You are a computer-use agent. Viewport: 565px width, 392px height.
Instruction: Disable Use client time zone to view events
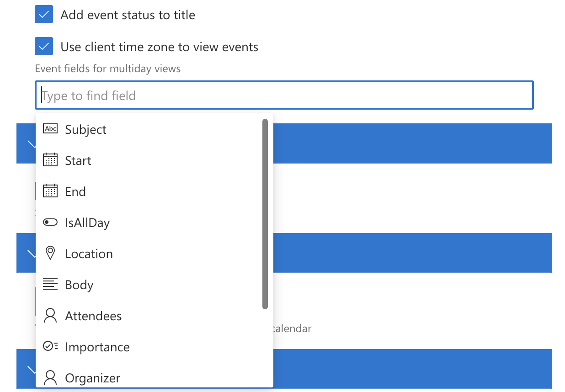click(x=43, y=46)
